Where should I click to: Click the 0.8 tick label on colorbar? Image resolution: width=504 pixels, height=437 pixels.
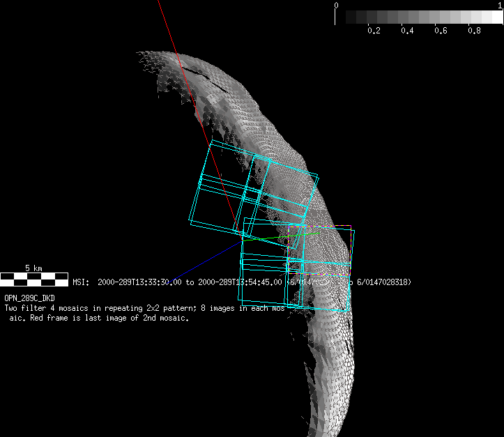click(474, 31)
